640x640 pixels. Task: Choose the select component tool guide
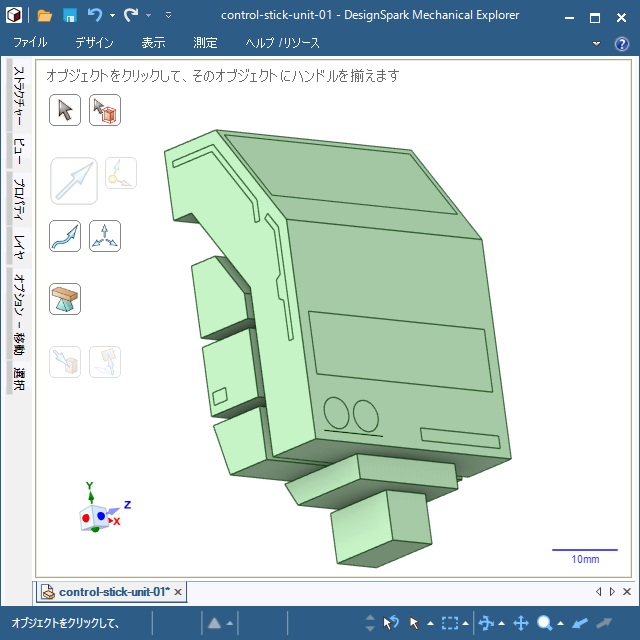[105, 110]
